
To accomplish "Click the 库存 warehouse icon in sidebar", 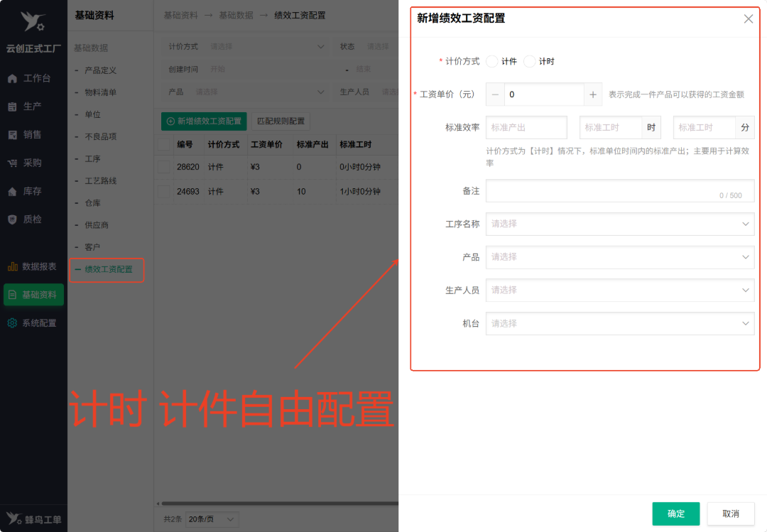I will pos(13,191).
